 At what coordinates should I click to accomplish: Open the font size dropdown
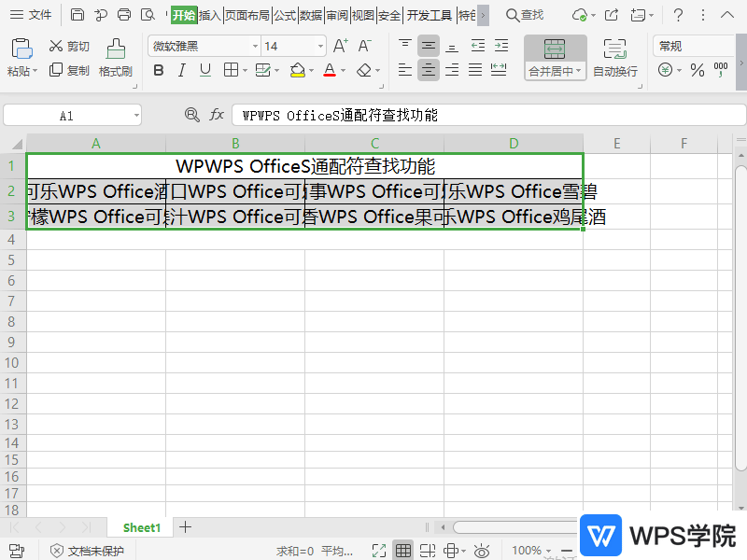point(320,46)
